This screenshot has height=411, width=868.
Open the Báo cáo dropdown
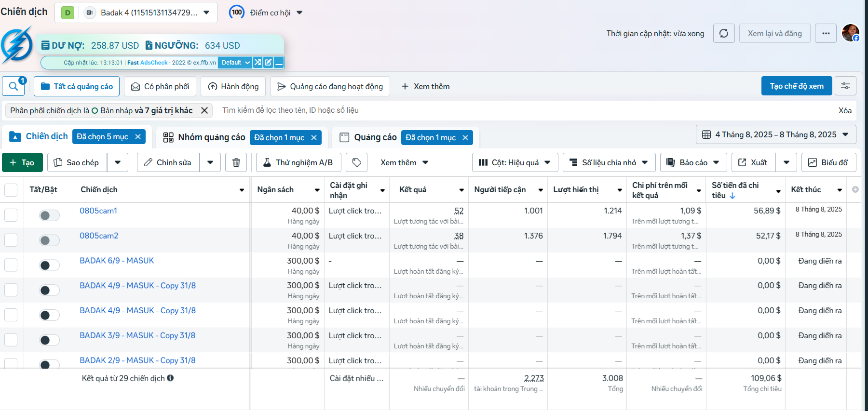[693, 162]
